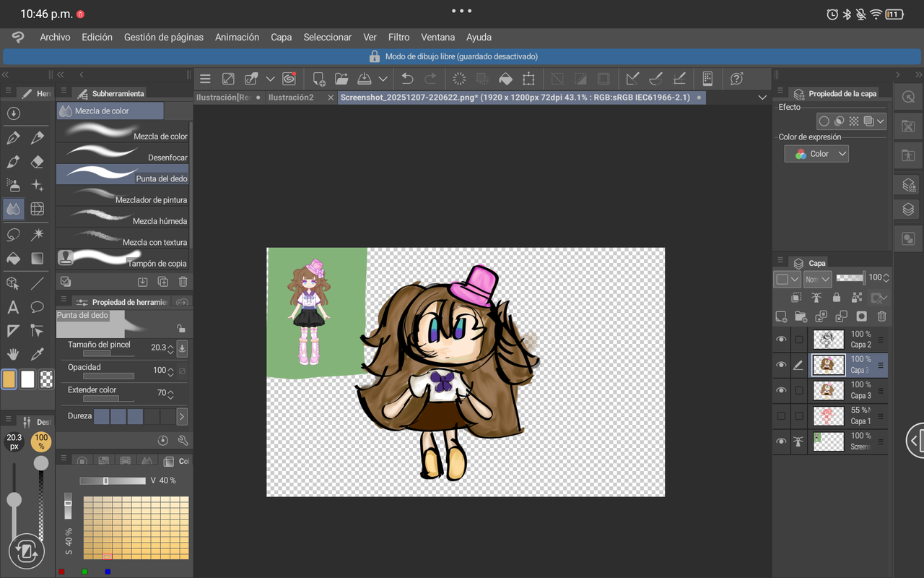Open the layer blending mode dropdown
Screen dimensions: 924x578
pos(817,278)
